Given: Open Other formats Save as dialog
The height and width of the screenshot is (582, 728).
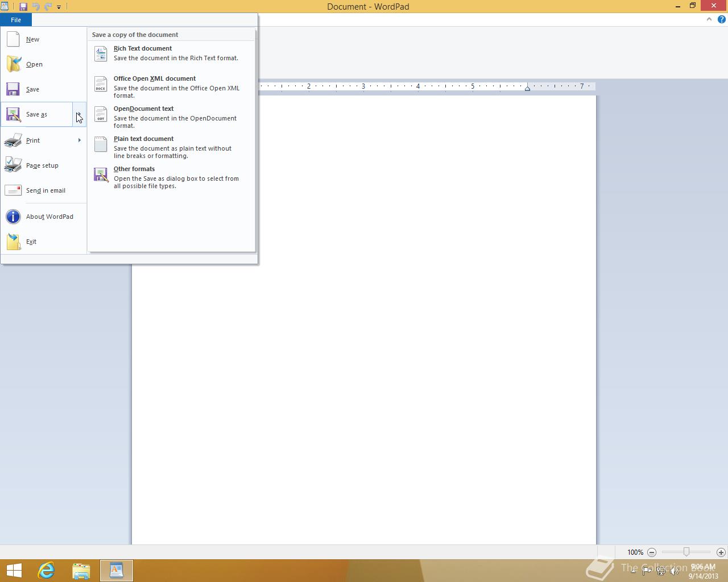Looking at the screenshot, I should (x=171, y=177).
